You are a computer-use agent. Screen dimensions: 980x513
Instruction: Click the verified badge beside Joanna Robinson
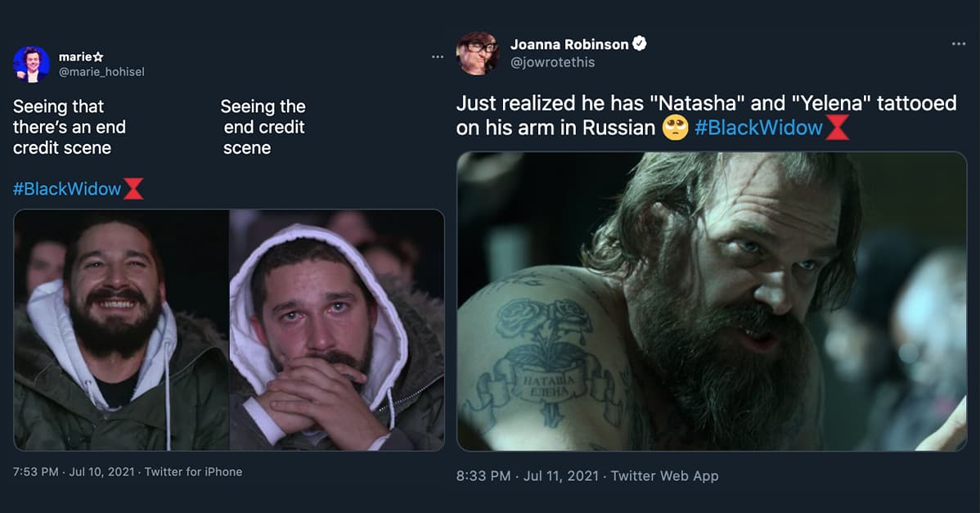pyautogui.click(x=640, y=43)
